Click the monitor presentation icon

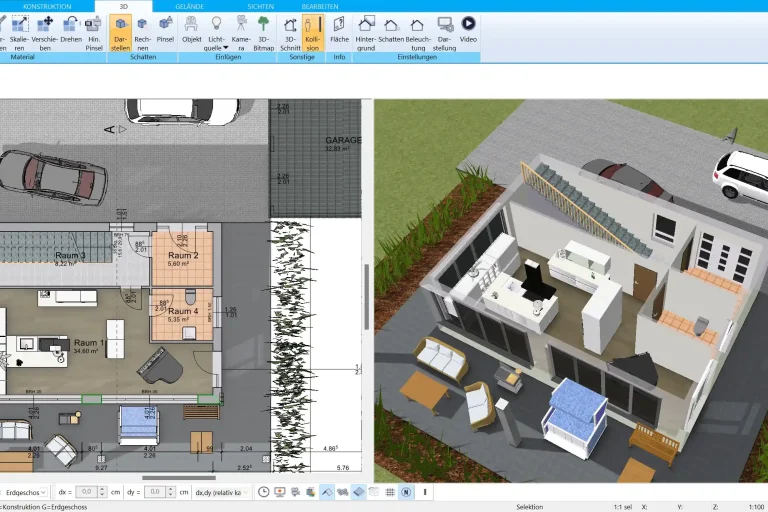(x=280, y=492)
